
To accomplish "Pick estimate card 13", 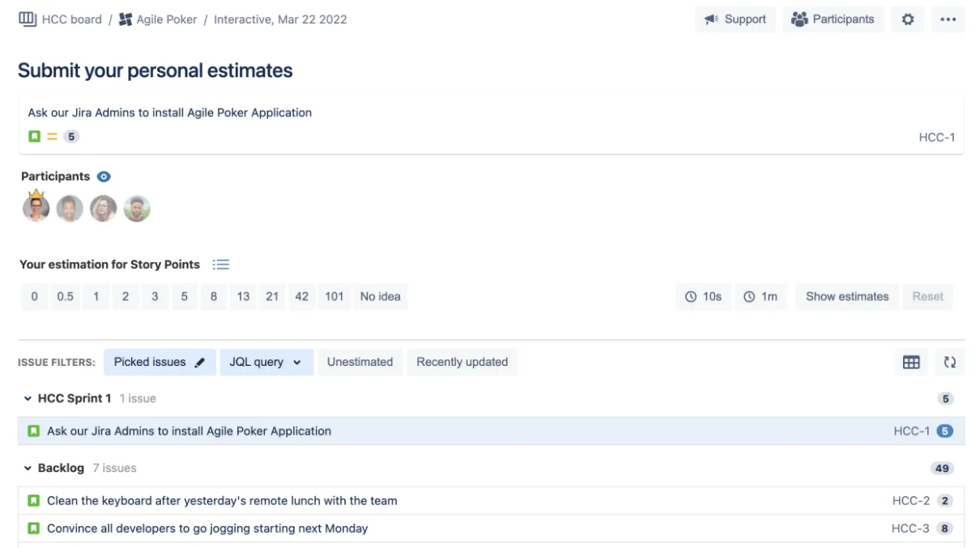I will (x=243, y=296).
